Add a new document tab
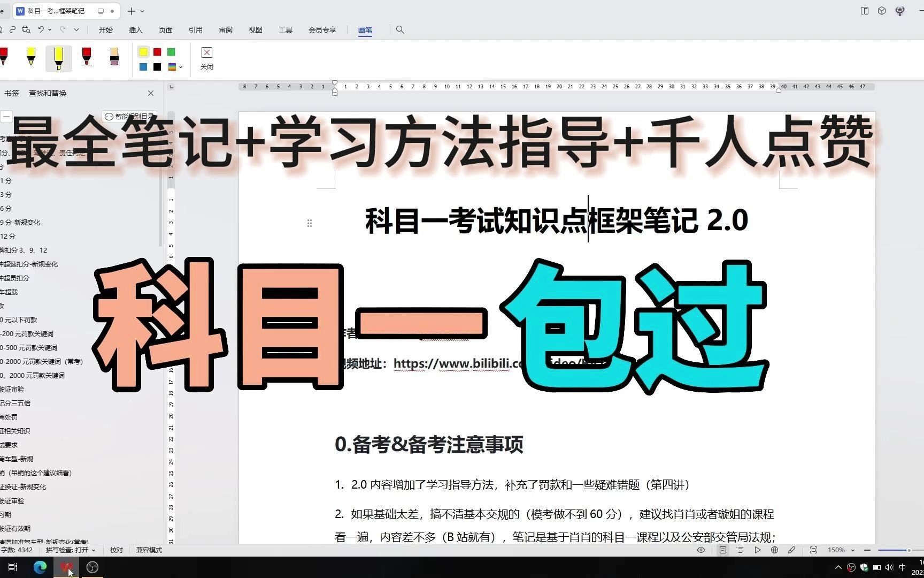 point(132,11)
